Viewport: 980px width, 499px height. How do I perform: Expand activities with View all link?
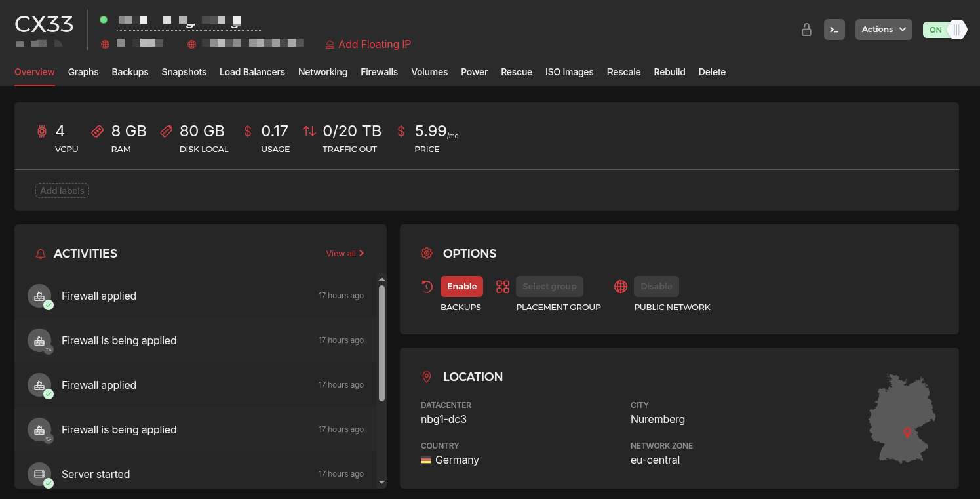point(345,254)
